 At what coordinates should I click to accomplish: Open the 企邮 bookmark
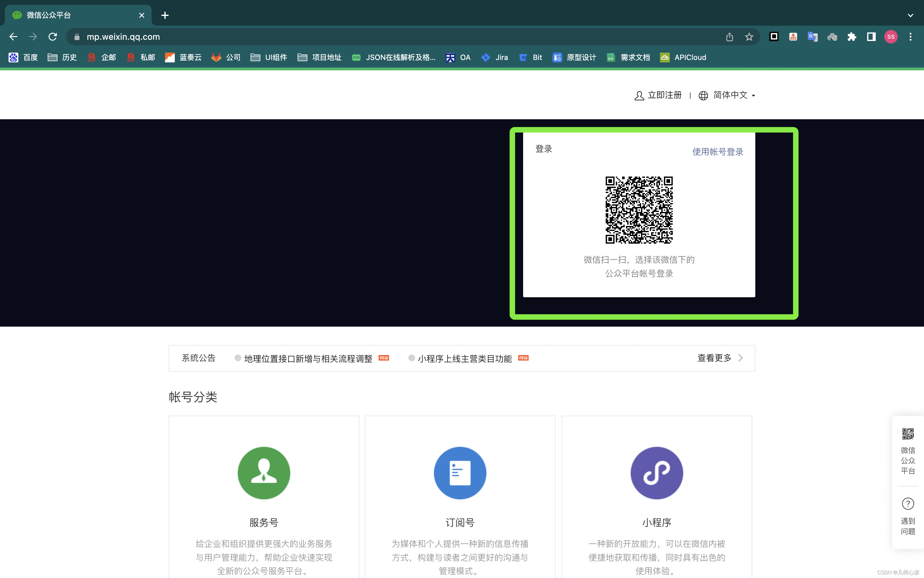click(101, 57)
